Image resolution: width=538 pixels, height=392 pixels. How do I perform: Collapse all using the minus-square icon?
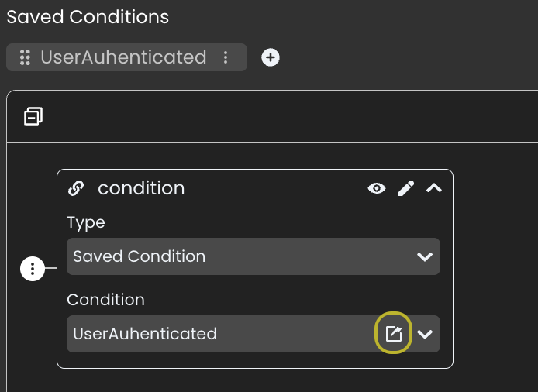pos(33,116)
